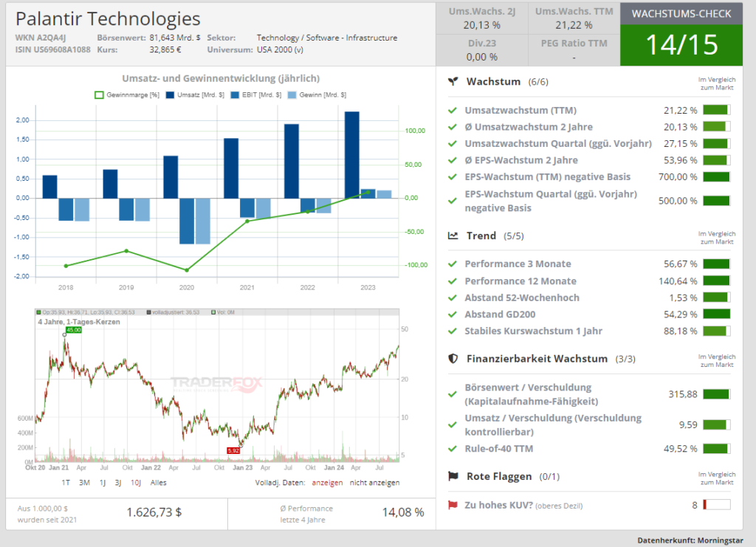
Task: Click the Trend chart icon
Action: 452,236
